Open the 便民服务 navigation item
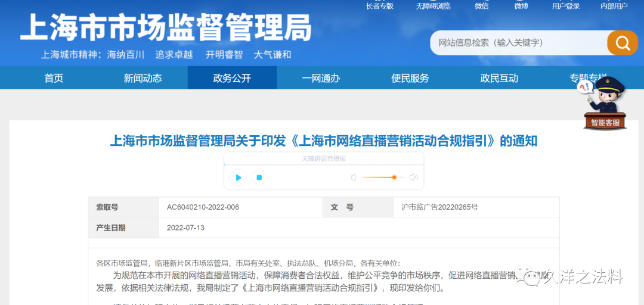Screen dimensions: 644x305 [x=410, y=78]
